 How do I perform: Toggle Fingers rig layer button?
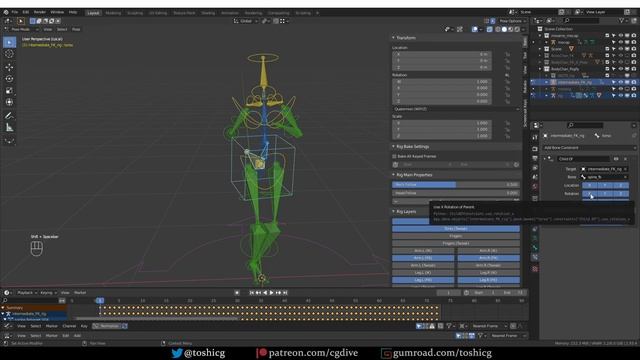[x=456, y=236]
